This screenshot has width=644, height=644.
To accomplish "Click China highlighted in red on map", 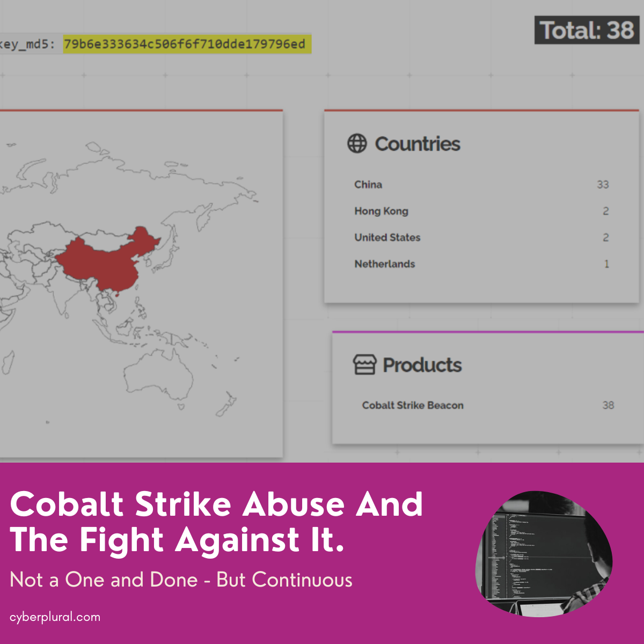I will (x=105, y=263).
